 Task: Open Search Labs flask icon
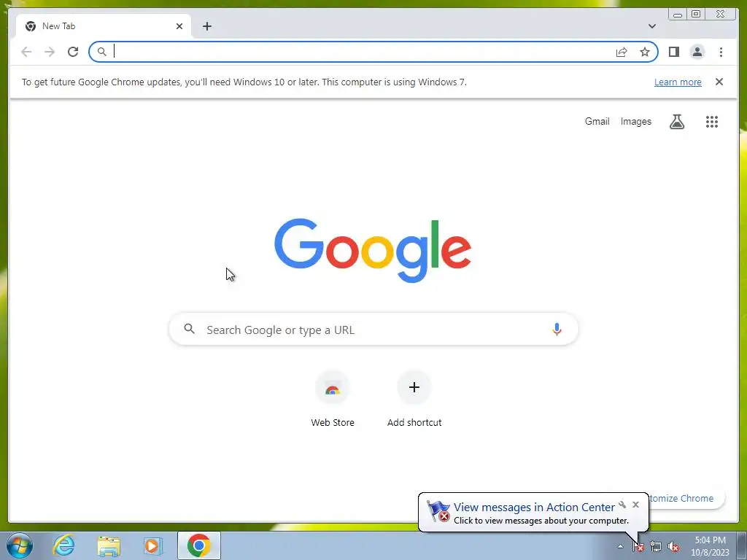pyautogui.click(x=676, y=122)
